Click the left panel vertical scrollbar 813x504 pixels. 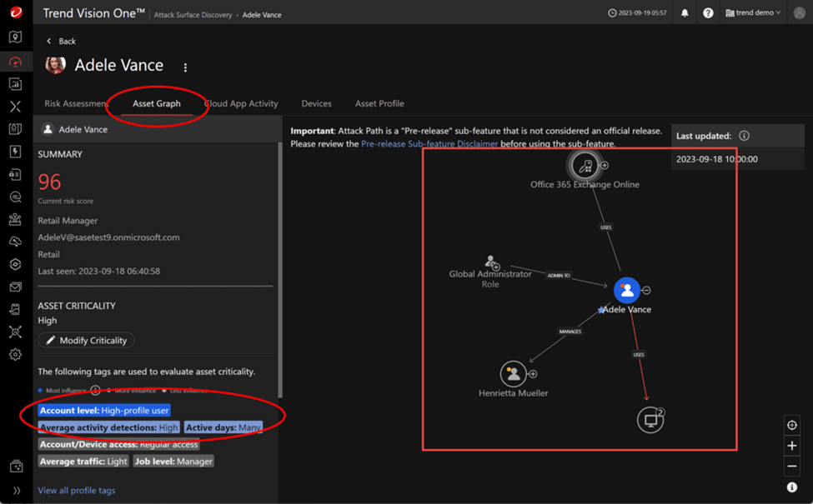tap(280, 269)
